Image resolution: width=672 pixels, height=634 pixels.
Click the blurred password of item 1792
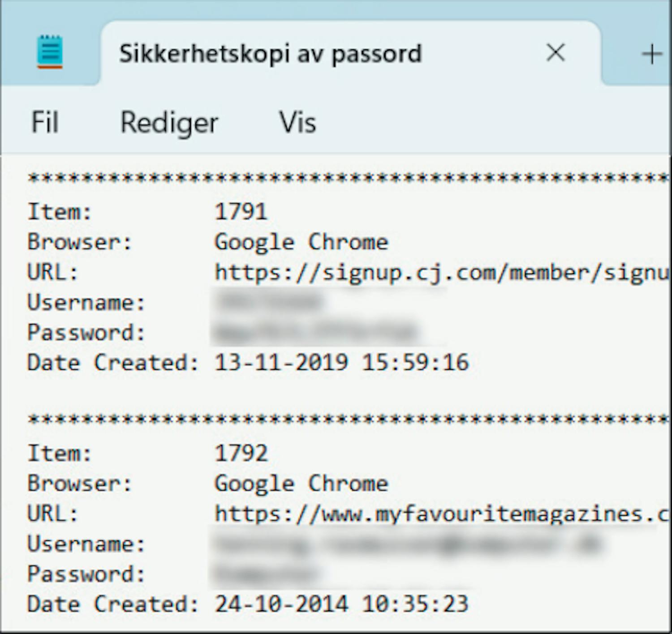(267, 574)
